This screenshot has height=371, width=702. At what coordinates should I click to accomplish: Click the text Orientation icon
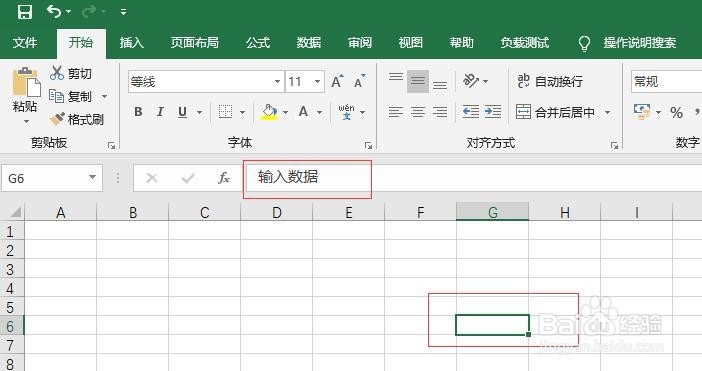(x=471, y=81)
